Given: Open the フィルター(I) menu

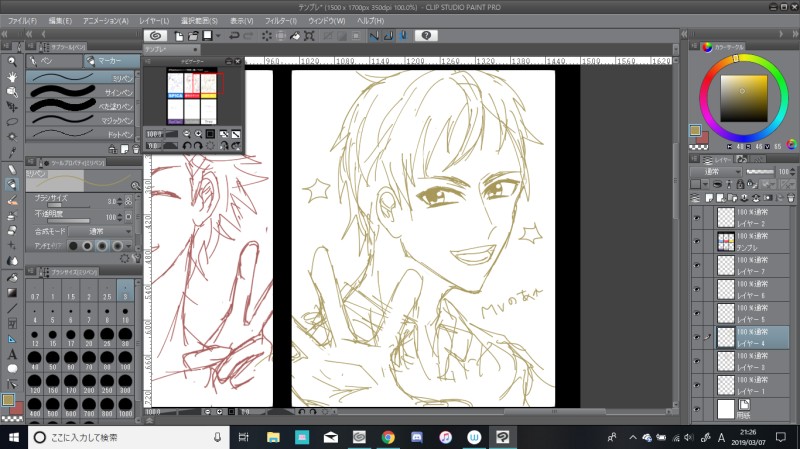Looking at the screenshot, I should (281, 21).
